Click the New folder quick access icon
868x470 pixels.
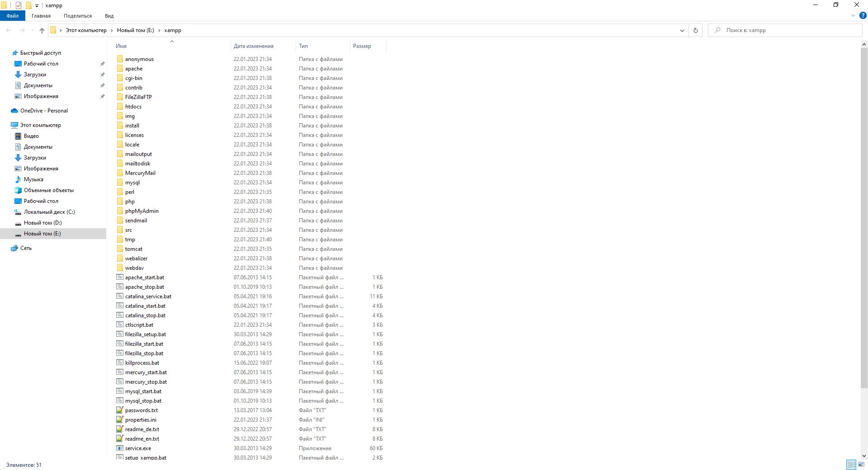(x=28, y=5)
